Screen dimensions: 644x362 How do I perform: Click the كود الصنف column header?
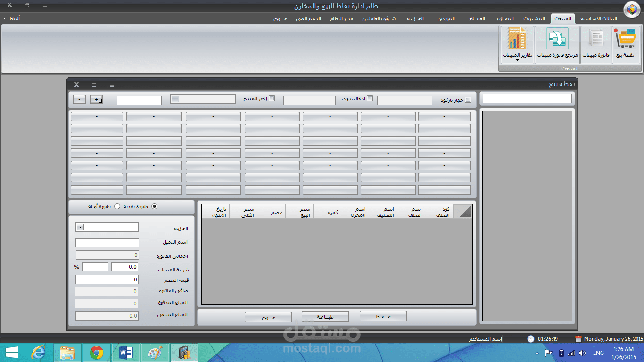438,212
